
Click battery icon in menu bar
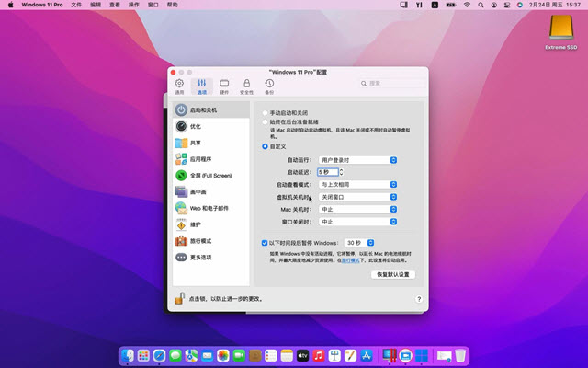tap(451, 5)
